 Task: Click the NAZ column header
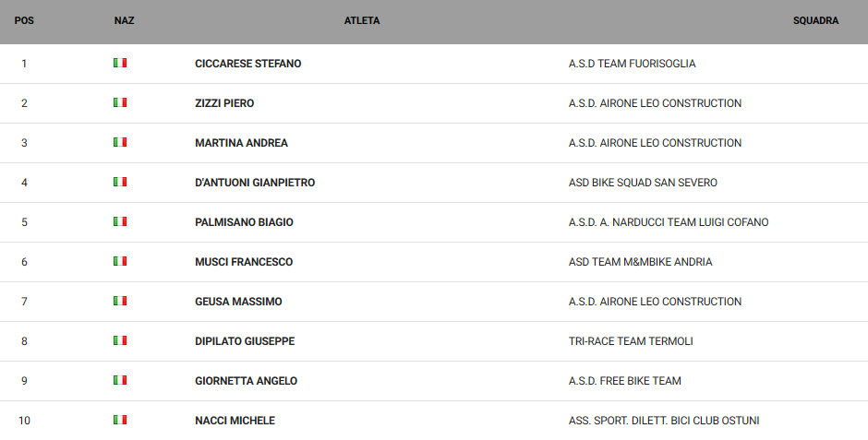coord(124,20)
